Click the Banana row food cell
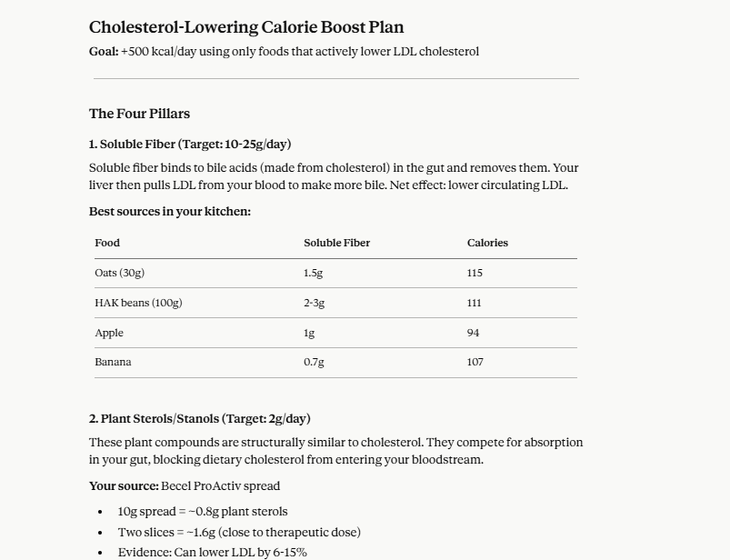The width and height of the screenshot is (730, 560). (x=113, y=362)
